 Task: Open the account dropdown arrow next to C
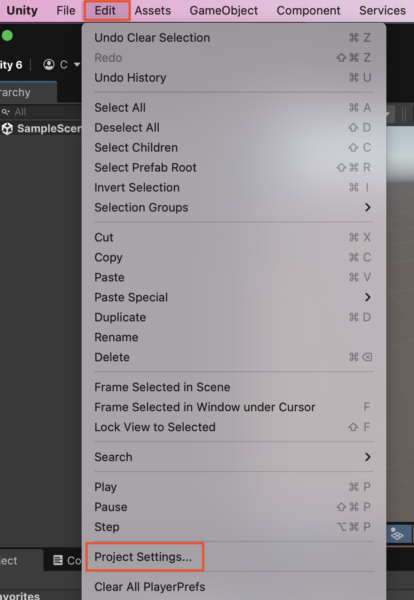pyautogui.click(x=77, y=64)
